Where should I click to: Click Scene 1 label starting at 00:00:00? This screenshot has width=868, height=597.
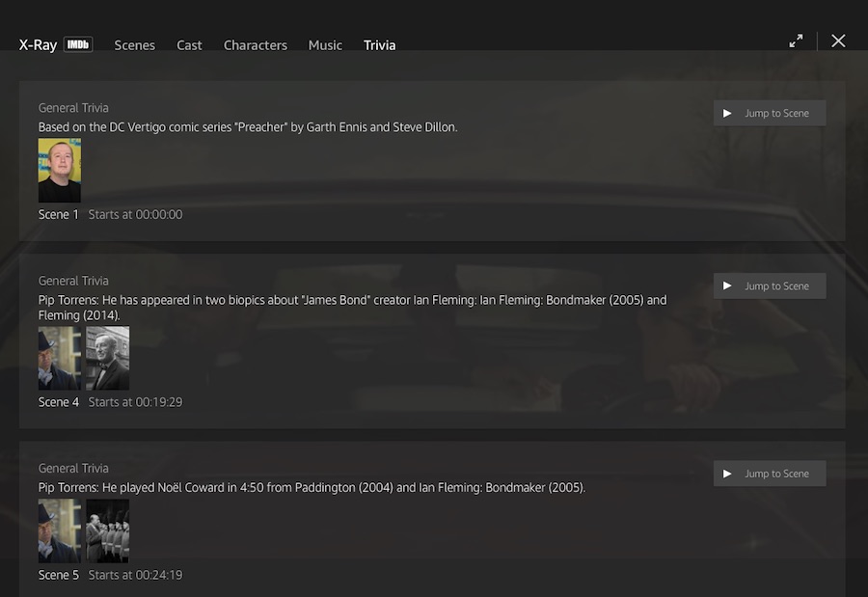(59, 214)
